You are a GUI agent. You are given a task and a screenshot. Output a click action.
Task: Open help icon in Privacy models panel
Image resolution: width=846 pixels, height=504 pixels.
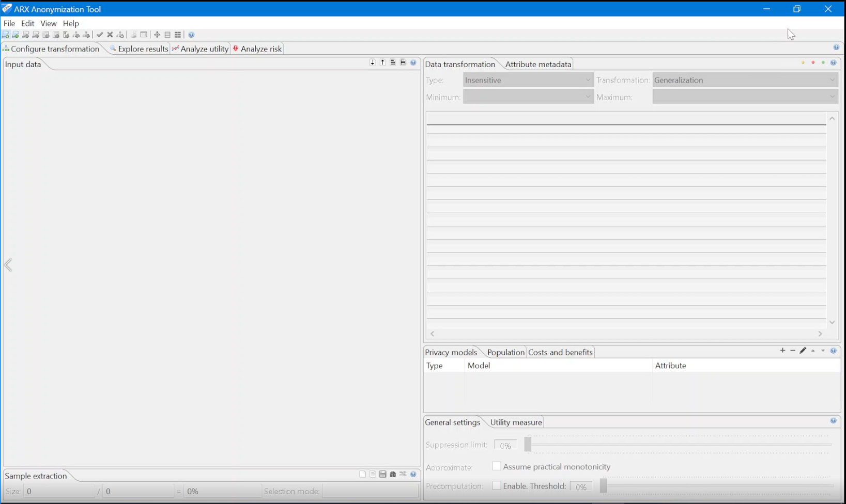(x=833, y=351)
